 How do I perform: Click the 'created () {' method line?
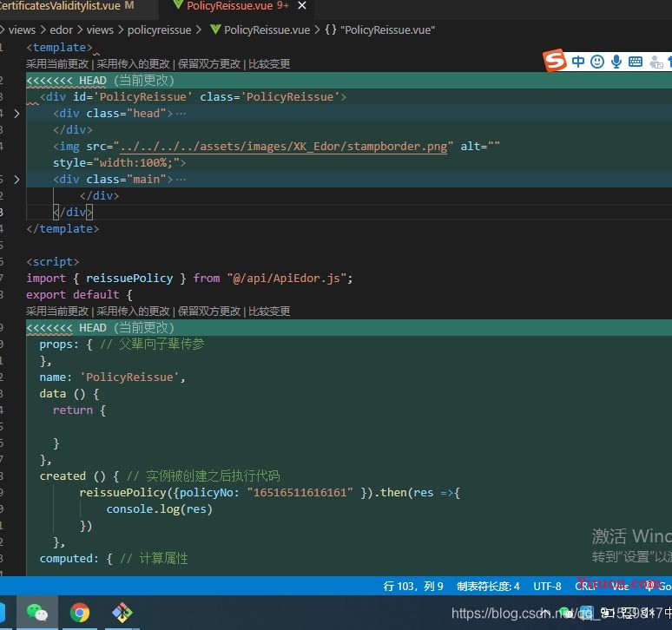160,476
